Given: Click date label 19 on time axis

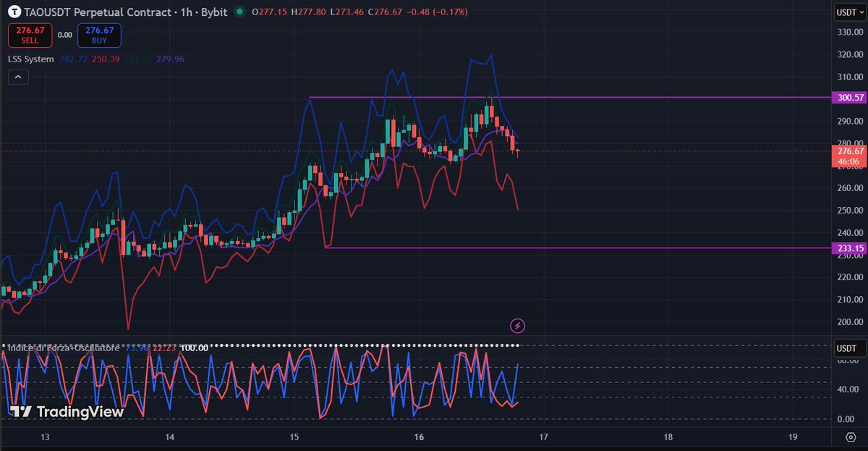Looking at the screenshot, I should coord(793,437).
